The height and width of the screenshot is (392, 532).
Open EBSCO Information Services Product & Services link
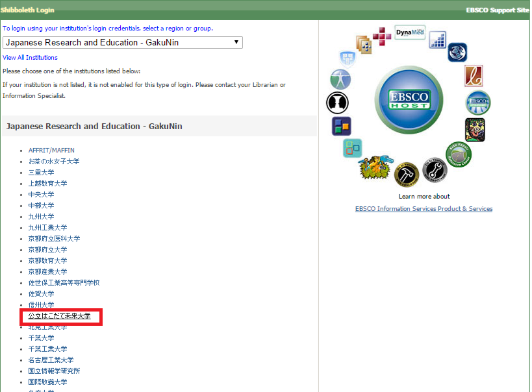point(424,209)
